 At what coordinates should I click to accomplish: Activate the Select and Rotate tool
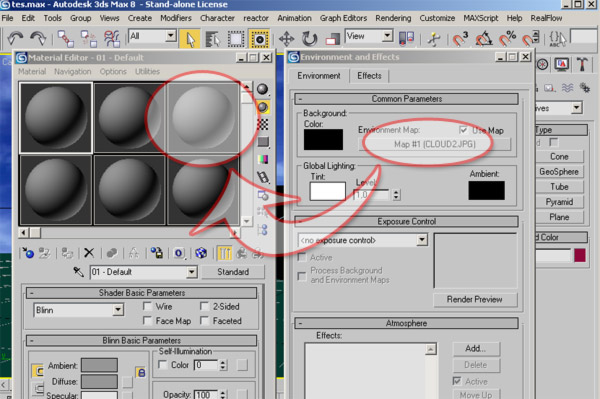309,39
